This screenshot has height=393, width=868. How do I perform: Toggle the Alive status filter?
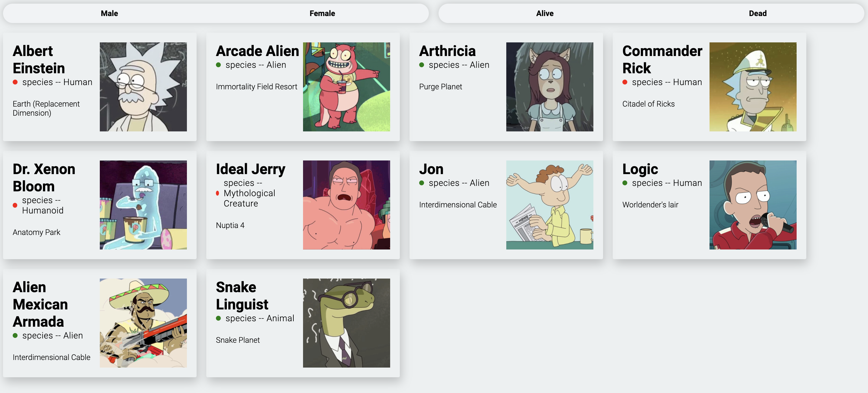[544, 13]
